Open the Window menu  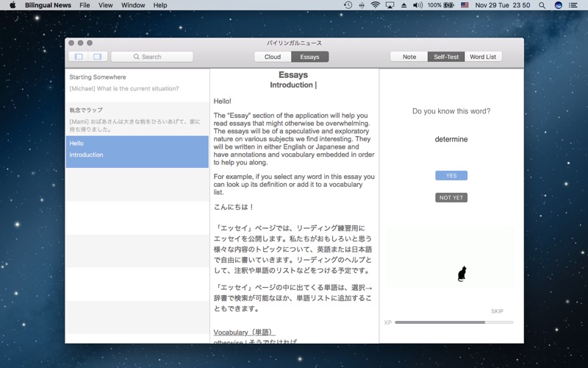tap(133, 5)
